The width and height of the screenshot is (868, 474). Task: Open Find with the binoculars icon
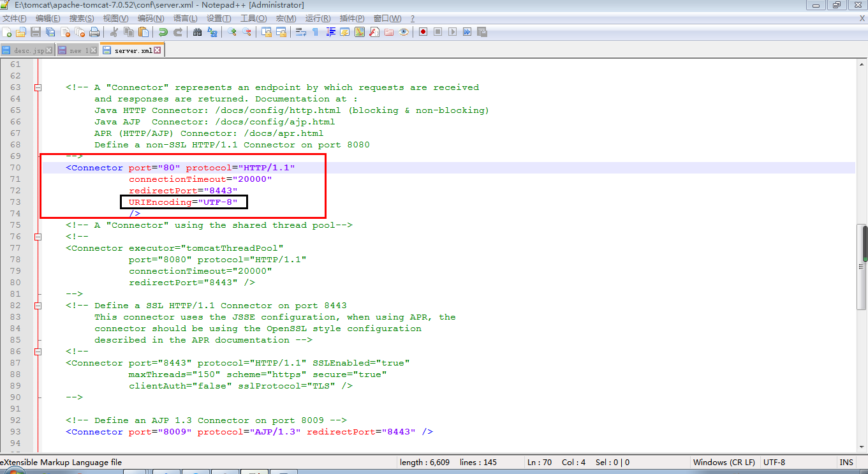(x=197, y=32)
